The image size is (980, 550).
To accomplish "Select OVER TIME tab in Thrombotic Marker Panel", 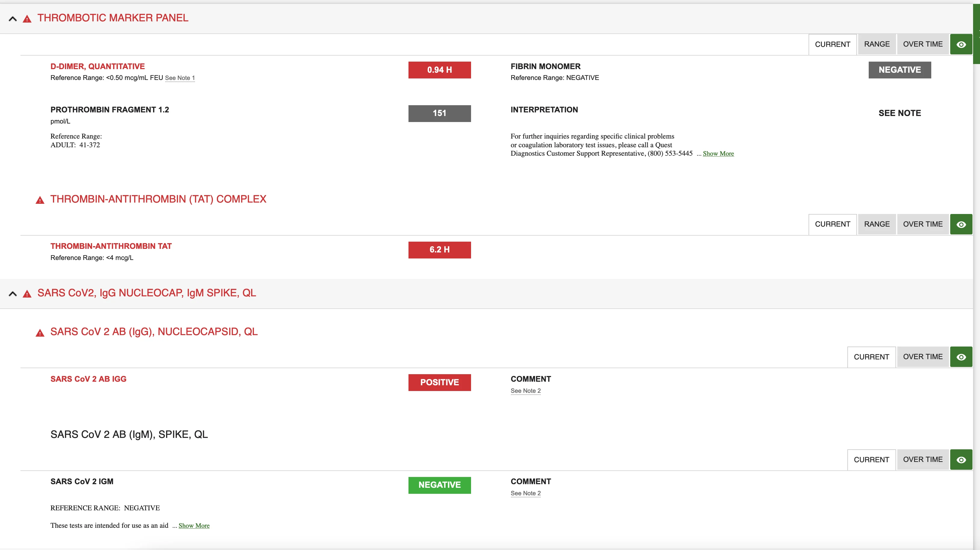I will click(923, 44).
